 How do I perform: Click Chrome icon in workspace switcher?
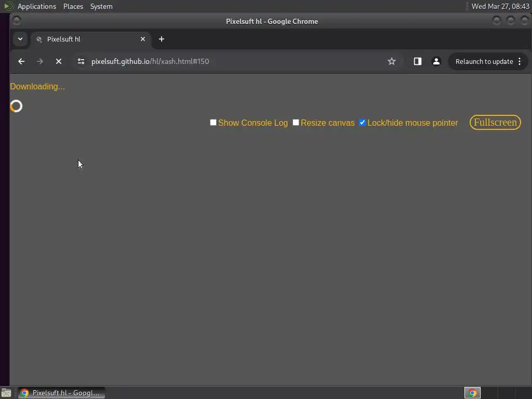pos(472,393)
